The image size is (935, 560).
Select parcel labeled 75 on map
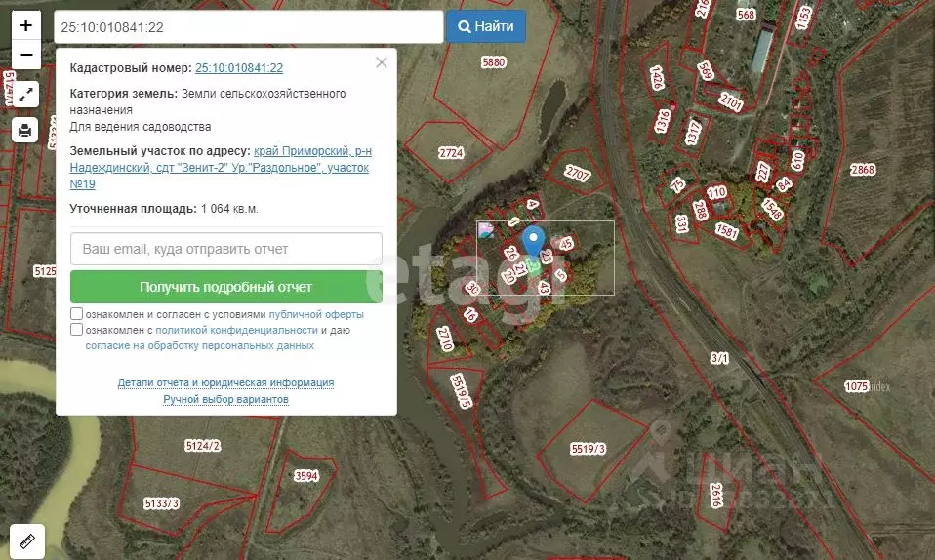(x=677, y=184)
